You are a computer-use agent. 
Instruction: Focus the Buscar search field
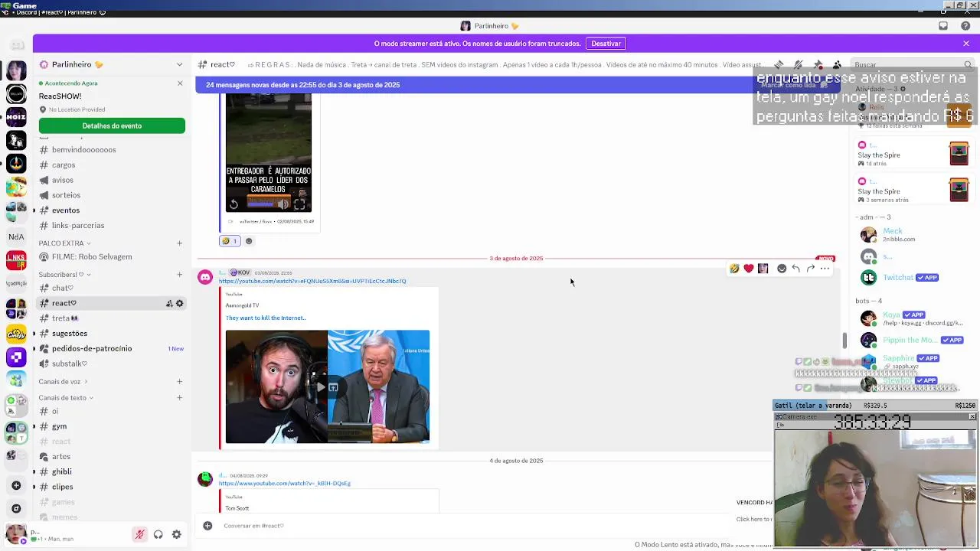(911, 65)
